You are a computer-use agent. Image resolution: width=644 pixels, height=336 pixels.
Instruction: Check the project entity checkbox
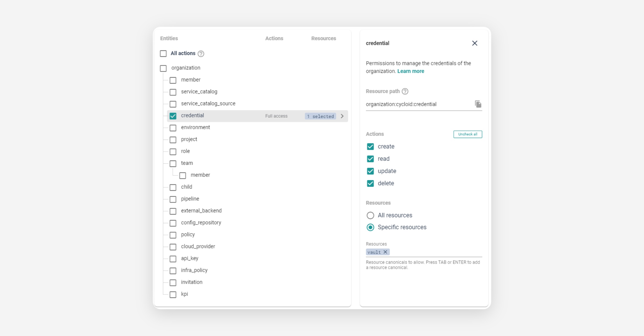pyautogui.click(x=173, y=140)
